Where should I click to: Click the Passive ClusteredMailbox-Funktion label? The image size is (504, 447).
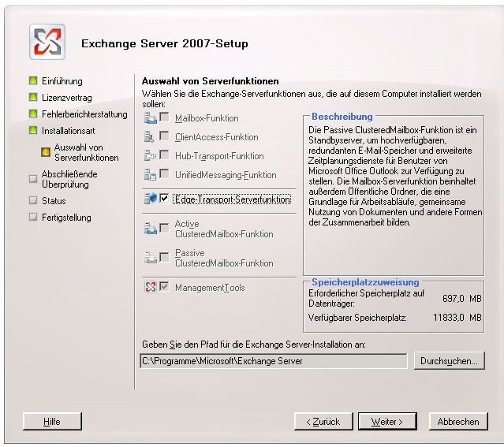[224, 258]
